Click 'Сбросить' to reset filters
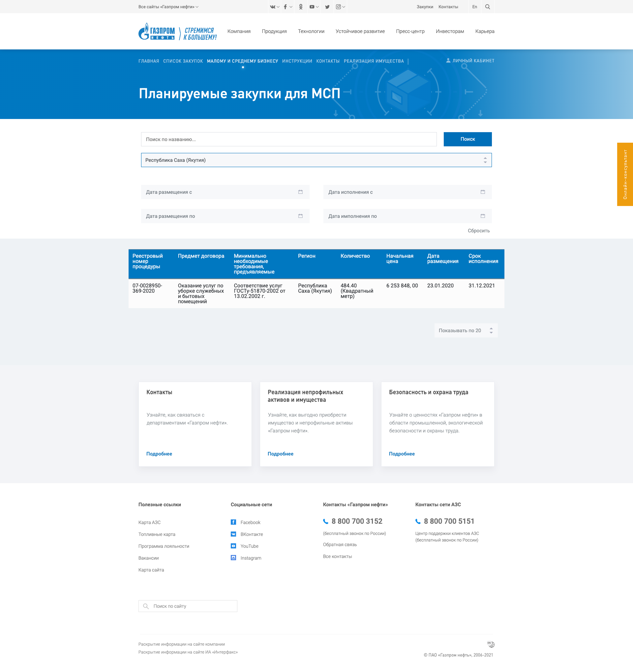 (x=478, y=231)
